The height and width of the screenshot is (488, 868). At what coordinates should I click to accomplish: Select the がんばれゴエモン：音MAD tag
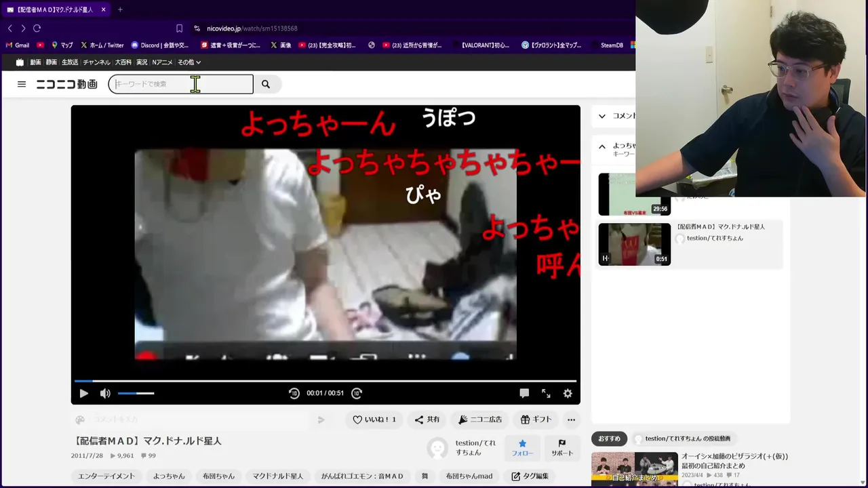(362, 476)
